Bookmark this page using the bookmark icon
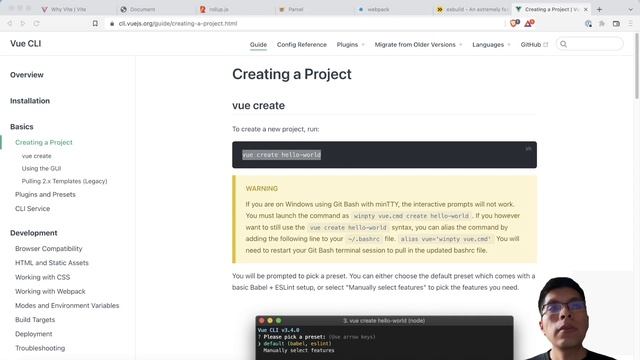Screen dimensions: 640x360 pos(95,24)
